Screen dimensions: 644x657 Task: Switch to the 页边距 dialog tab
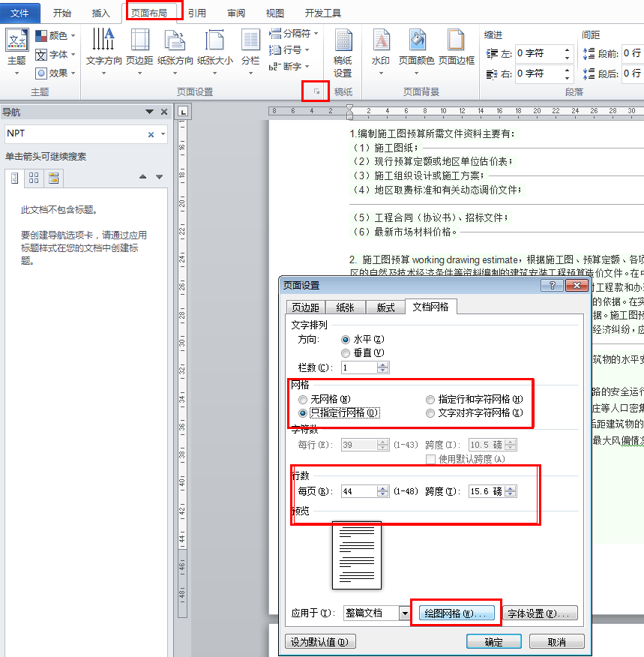[x=305, y=307]
